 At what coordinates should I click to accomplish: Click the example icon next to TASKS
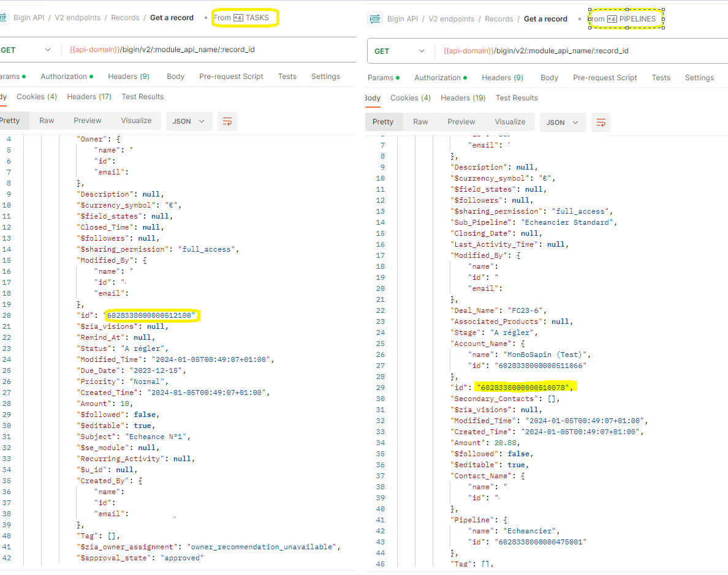coord(238,18)
